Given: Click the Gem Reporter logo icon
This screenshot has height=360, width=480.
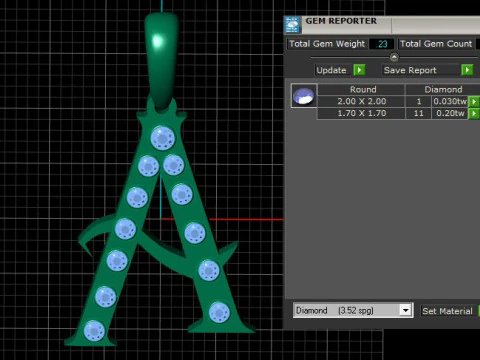Looking at the screenshot, I should coord(292,25).
